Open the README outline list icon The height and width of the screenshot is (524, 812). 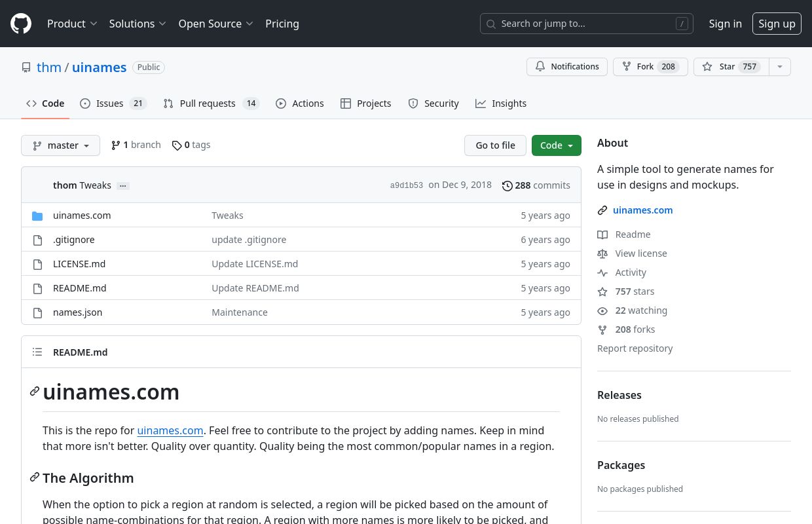(37, 352)
